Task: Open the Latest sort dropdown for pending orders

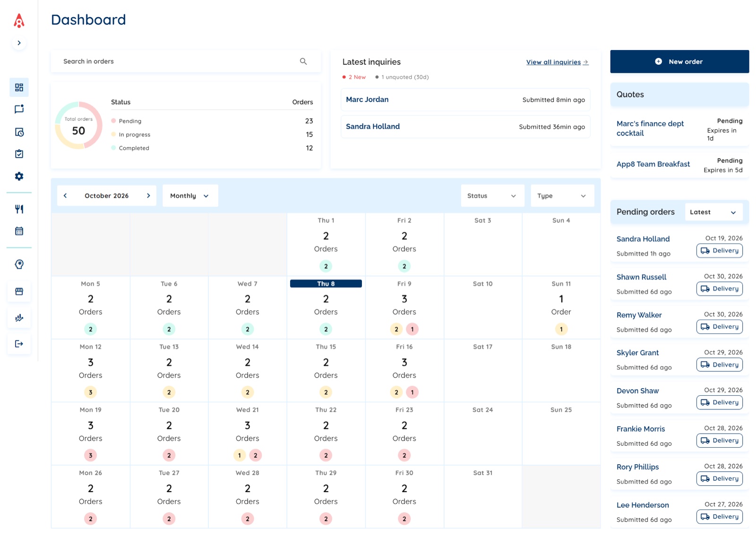Action: coord(713,212)
